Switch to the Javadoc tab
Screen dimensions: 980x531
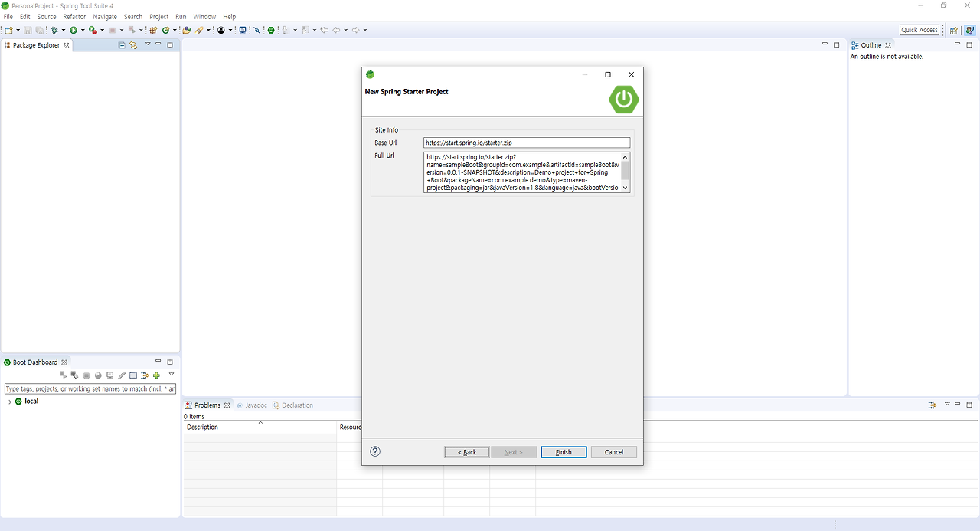pos(251,405)
